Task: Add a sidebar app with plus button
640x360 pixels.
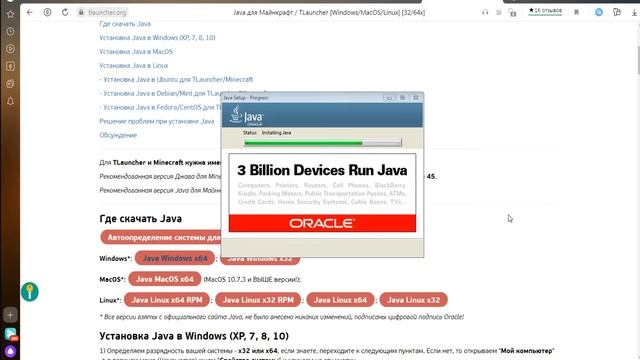Action: pyautogui.click(x=10, y=315)
